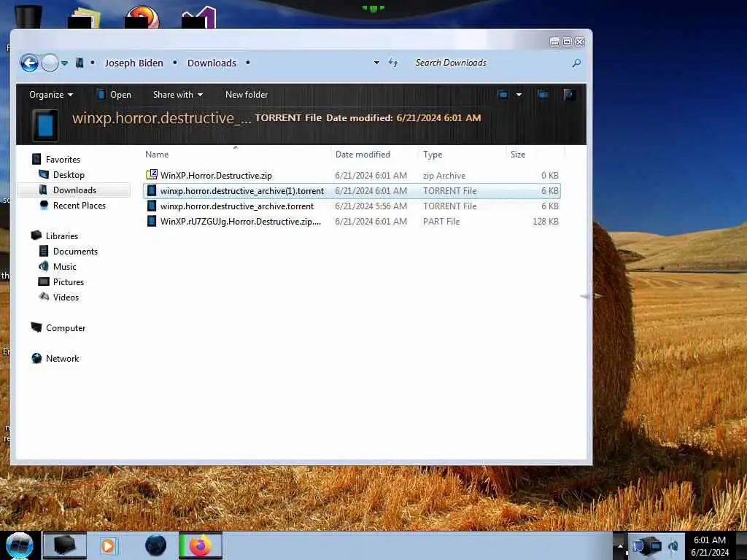Open the Windows Start orb

click(x=19, y=545)
